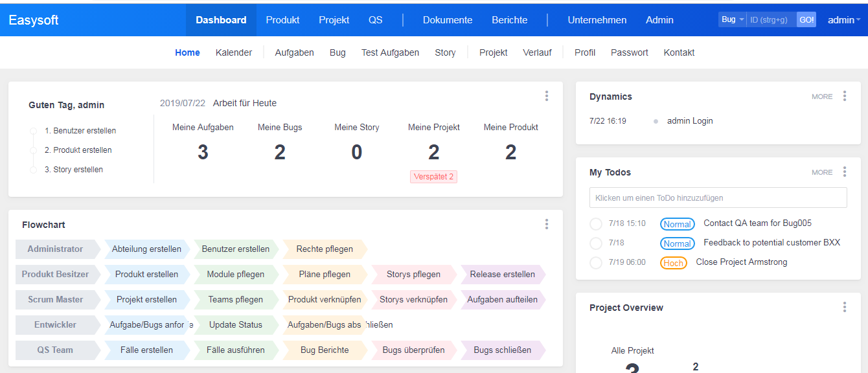Mark 'Close Project Armstrong' todo done

596,263
